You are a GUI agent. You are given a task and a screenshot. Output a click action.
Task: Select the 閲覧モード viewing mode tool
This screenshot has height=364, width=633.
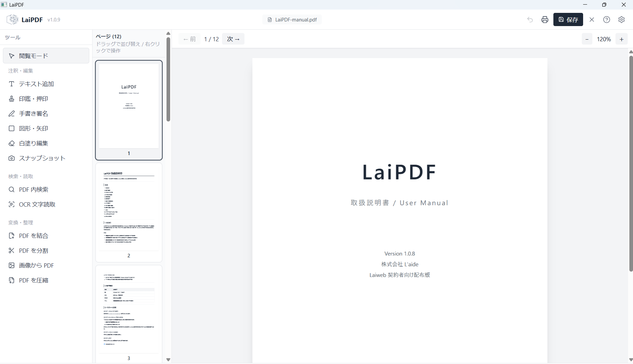46,56
